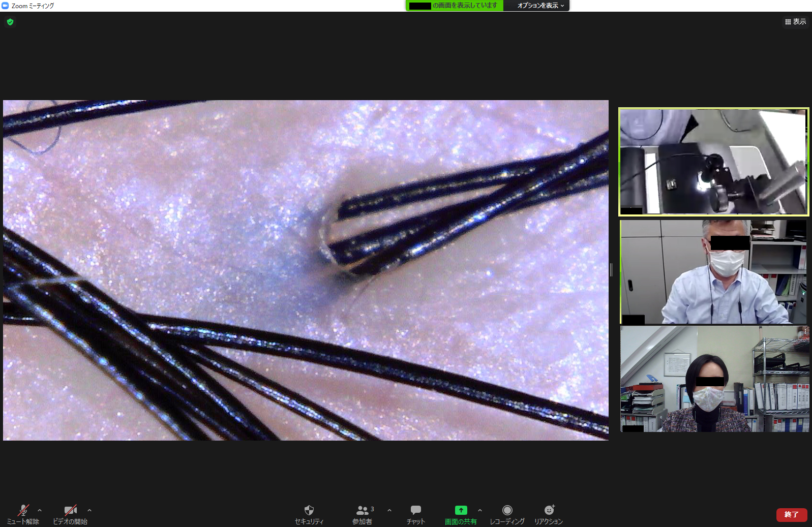Click panel divider handle beside shared screen

[611, 270]
